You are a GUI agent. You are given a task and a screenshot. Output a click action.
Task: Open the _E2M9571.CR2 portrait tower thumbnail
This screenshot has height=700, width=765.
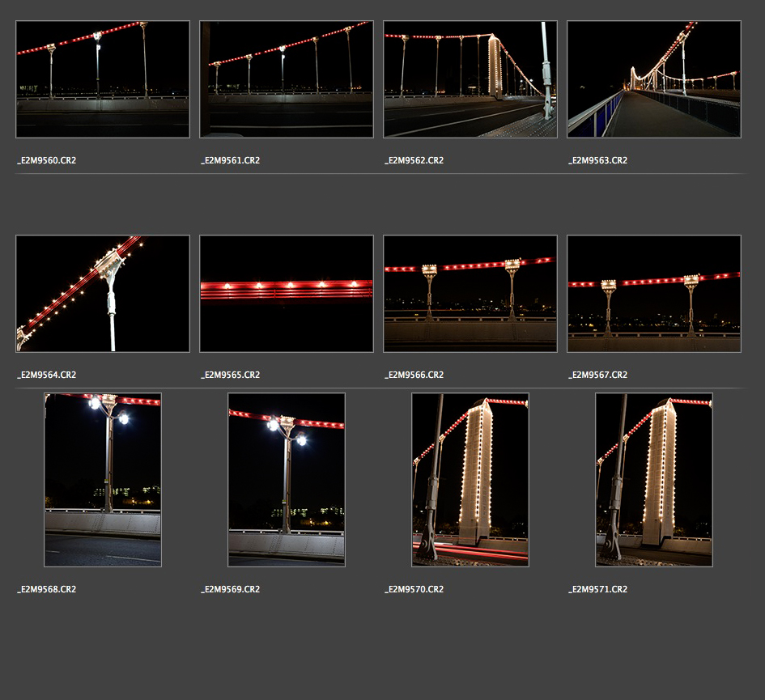(x=654, y=480)
